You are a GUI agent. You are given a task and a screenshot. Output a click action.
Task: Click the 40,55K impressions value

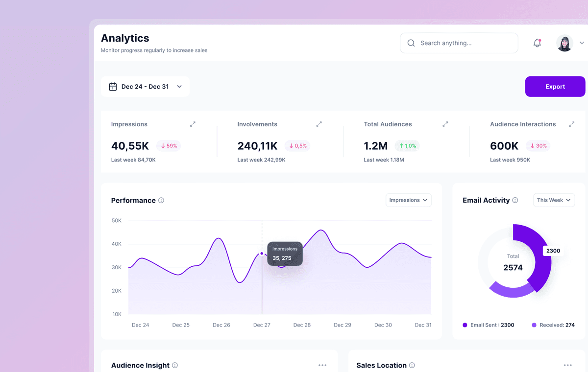(x=130, y=146)
